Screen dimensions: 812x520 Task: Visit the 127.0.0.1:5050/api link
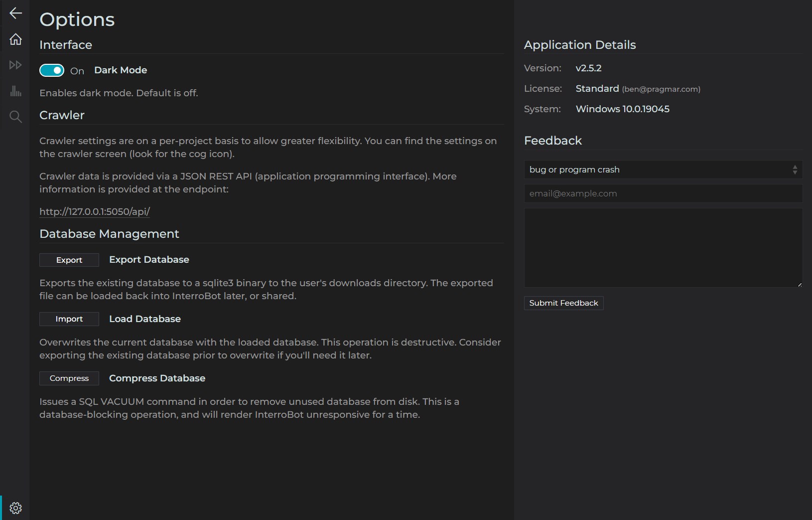95,211
